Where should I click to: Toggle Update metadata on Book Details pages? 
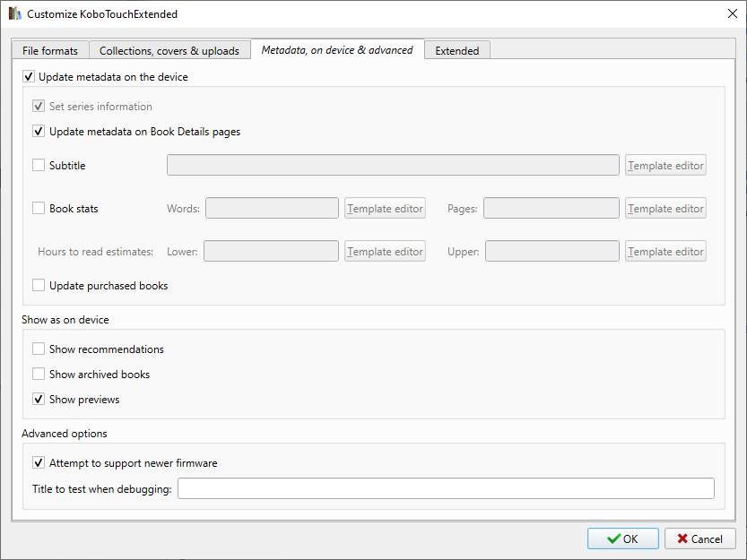pyautogui.click(x=39, y=132)
